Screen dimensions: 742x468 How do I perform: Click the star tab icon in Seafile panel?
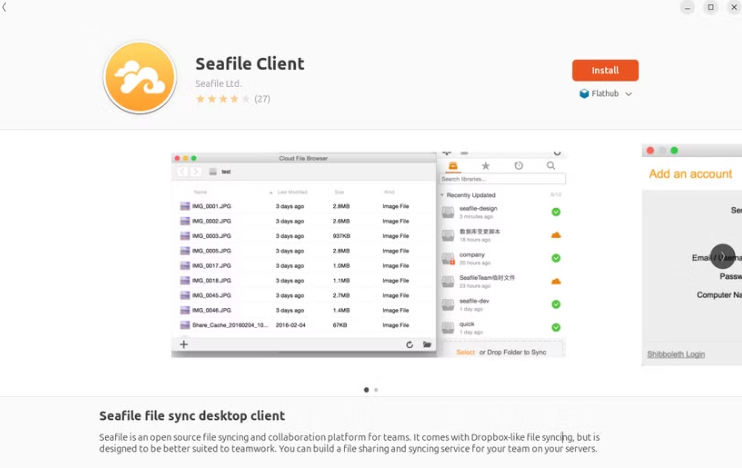(486, 166)
